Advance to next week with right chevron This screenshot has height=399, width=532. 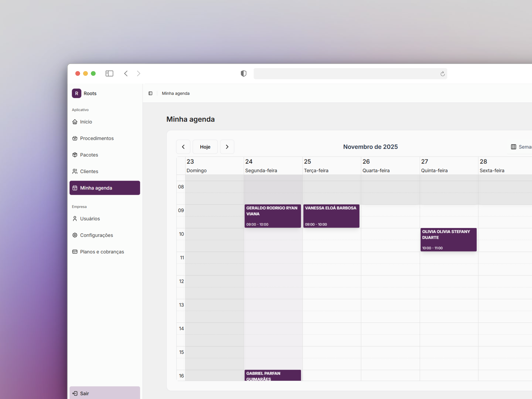click(x=227, y=147)
